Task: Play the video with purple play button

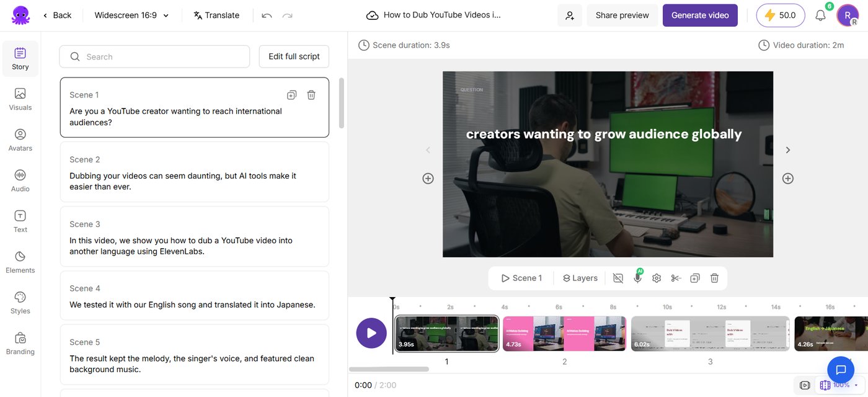Action: [371, 333]
